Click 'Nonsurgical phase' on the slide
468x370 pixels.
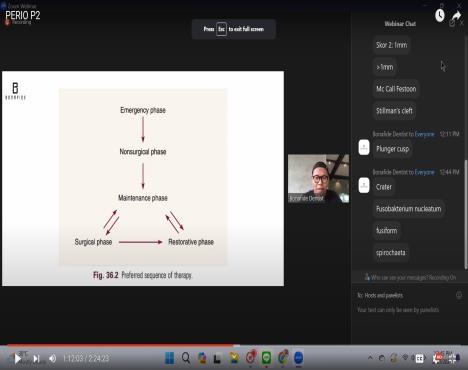tap(143, 152)
